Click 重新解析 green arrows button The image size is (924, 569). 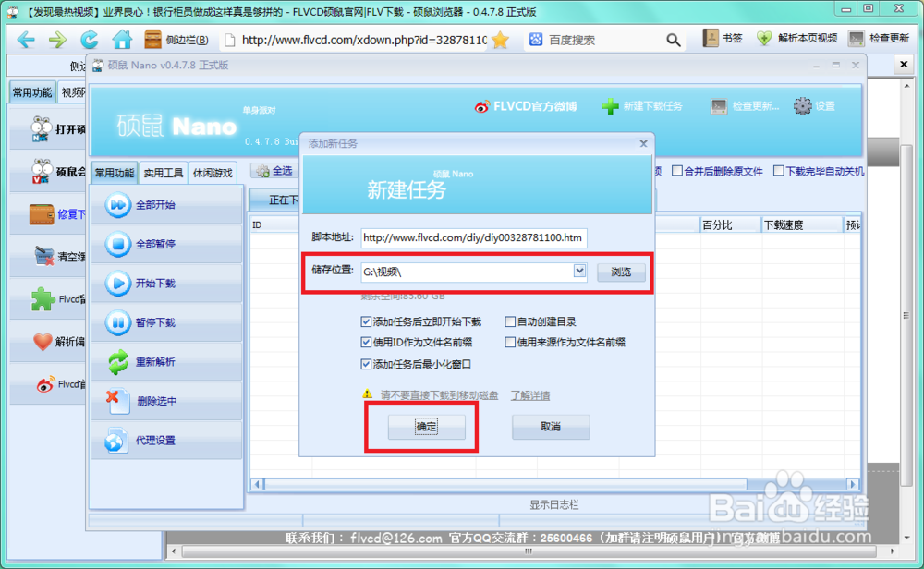click(x=166, y=362)
